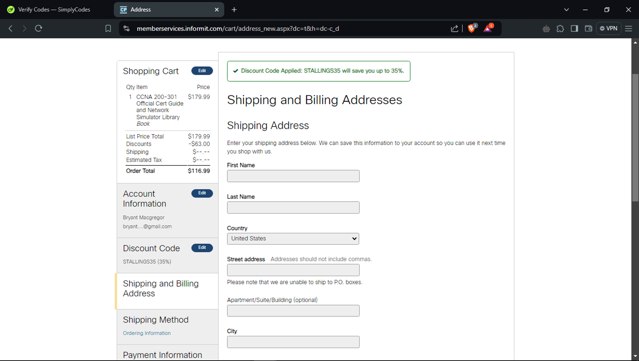639x361 pixels.
Task: Click the share page icon
Action: (x=454, y=29)
